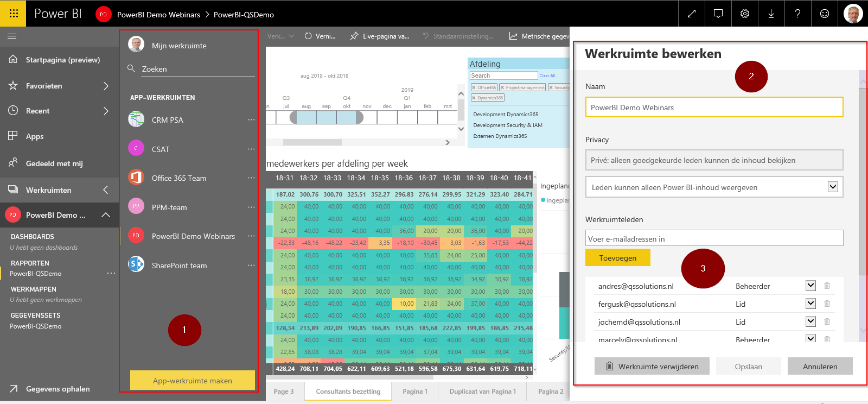Click the Werkruimten icon
868x404 pixels.
(14, 190)
